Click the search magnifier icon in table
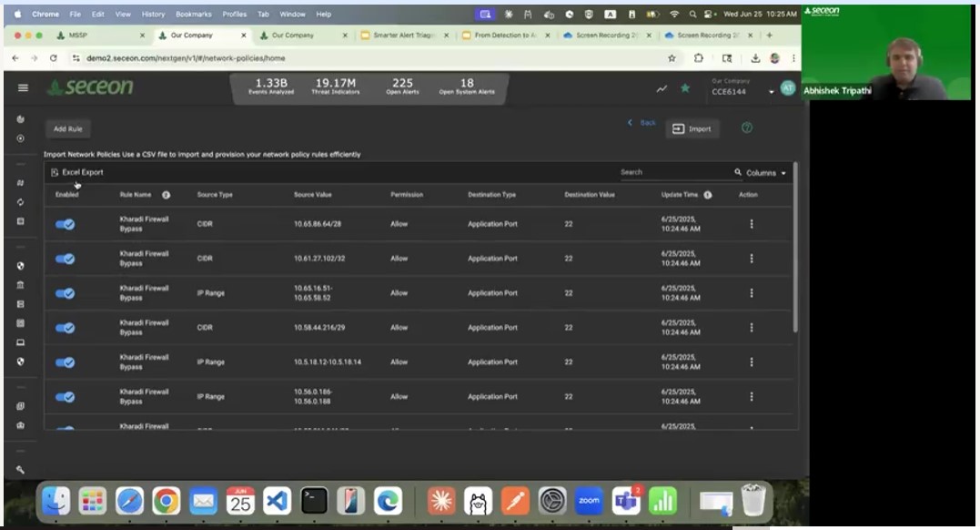The width and height of the screenshot is (980, 530). [x=737, y=172]
